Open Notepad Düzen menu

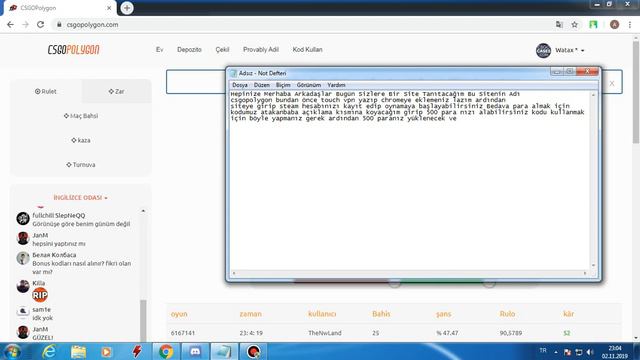(x=262, y=85)
